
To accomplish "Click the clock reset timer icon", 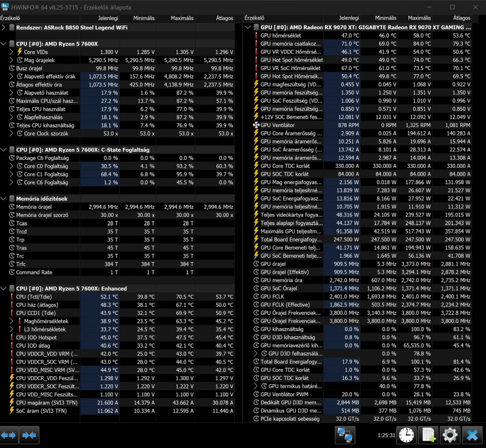I will 406,435.
